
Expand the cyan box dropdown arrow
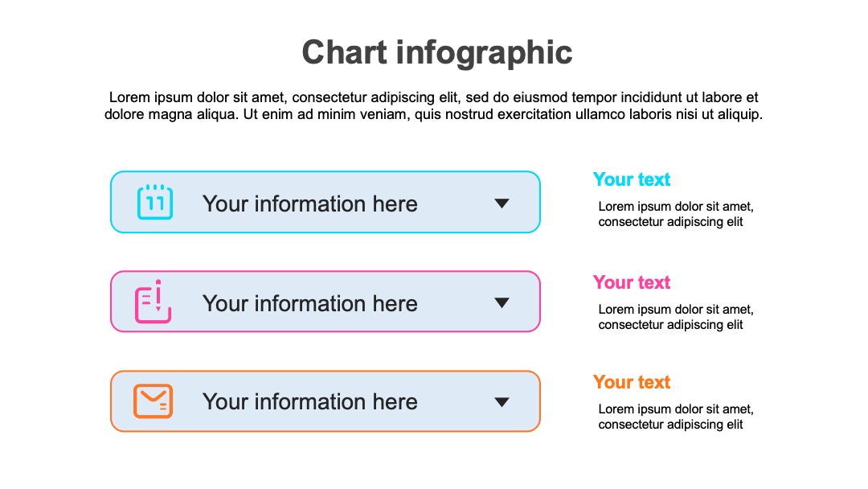pos(502,203)
